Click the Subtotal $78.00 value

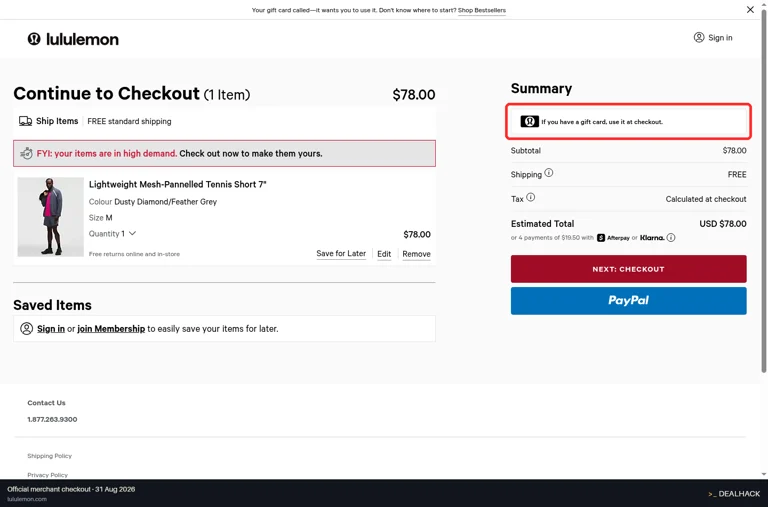tap(734, 150)
